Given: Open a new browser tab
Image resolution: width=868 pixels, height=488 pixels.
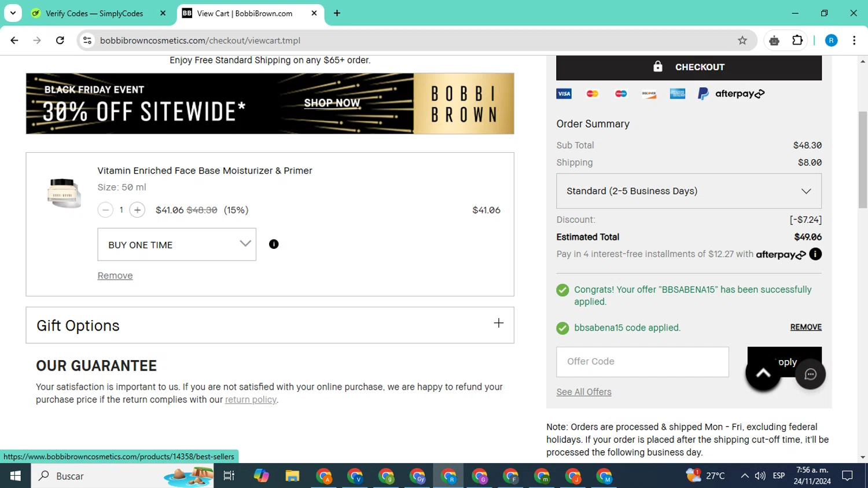Looking at the screenshot, I should click(337, 13).
